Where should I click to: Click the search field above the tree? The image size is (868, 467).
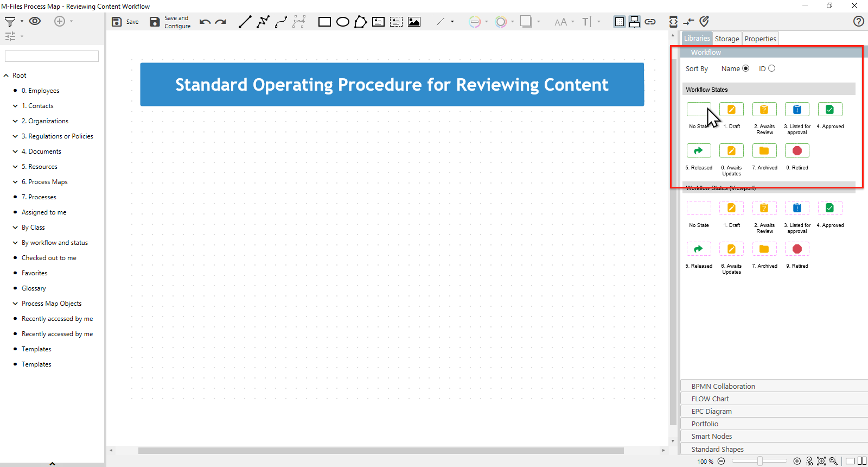click(x=52, y=56)
